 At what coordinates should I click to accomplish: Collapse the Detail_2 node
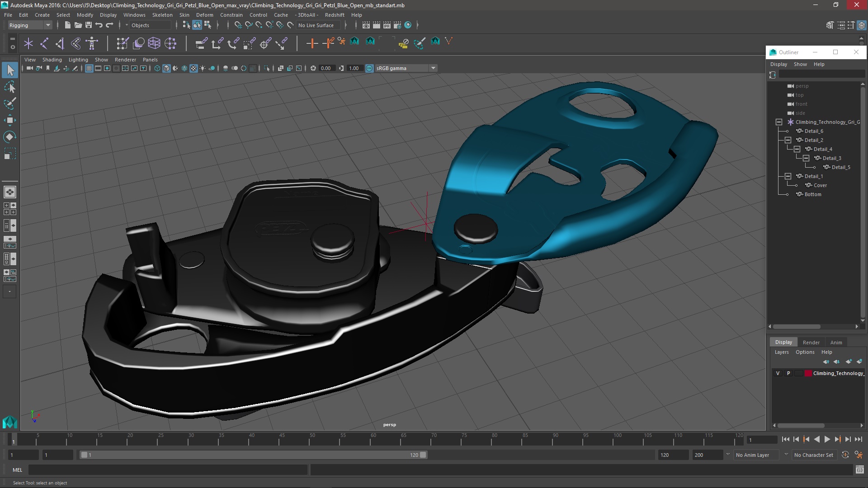pyautogui.click(x=788, y=140)
